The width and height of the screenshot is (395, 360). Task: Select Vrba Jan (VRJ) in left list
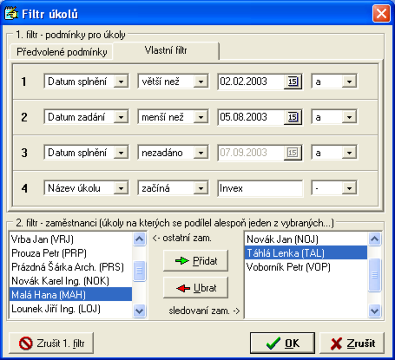pyautogui.click(x=71, y=239)
